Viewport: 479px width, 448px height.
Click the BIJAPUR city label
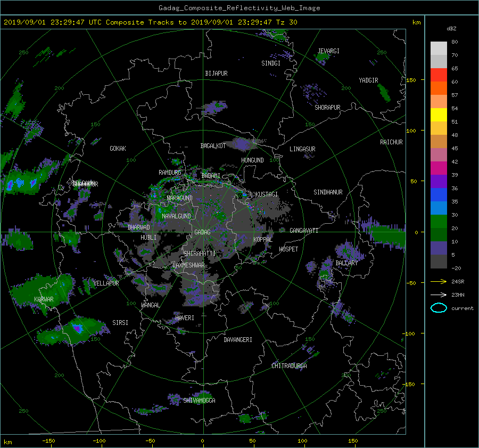216,74
